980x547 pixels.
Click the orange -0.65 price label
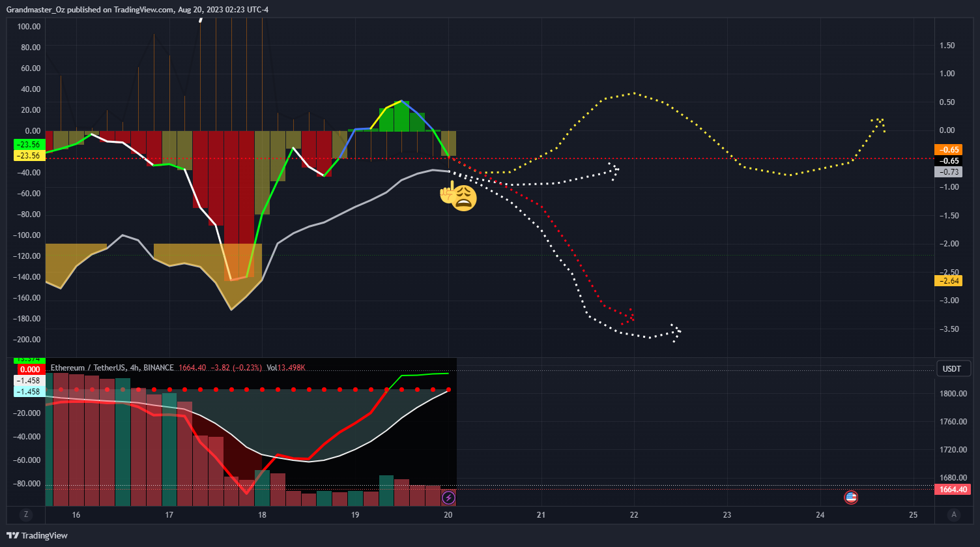[x=948, y=149]
